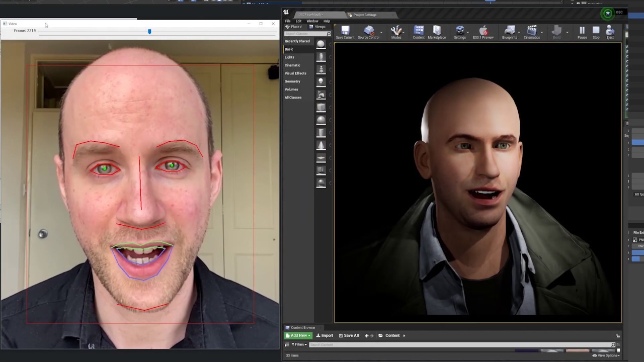Select the Sphere Trigger placement item
Viewport: 644px width, 362px height.
[x=321, y=183]
